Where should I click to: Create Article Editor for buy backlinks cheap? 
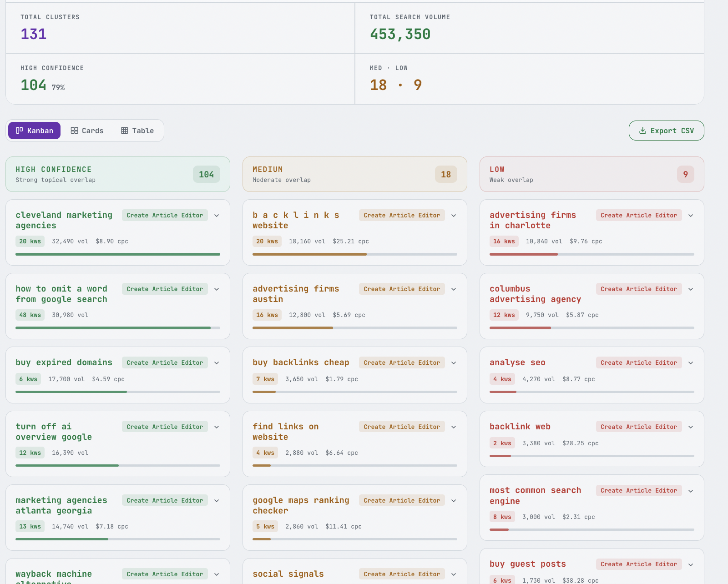(402, 362)
